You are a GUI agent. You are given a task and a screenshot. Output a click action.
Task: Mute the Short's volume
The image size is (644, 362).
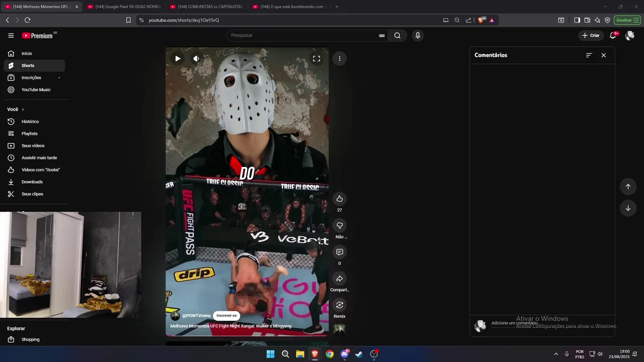[x=196, y=58]
